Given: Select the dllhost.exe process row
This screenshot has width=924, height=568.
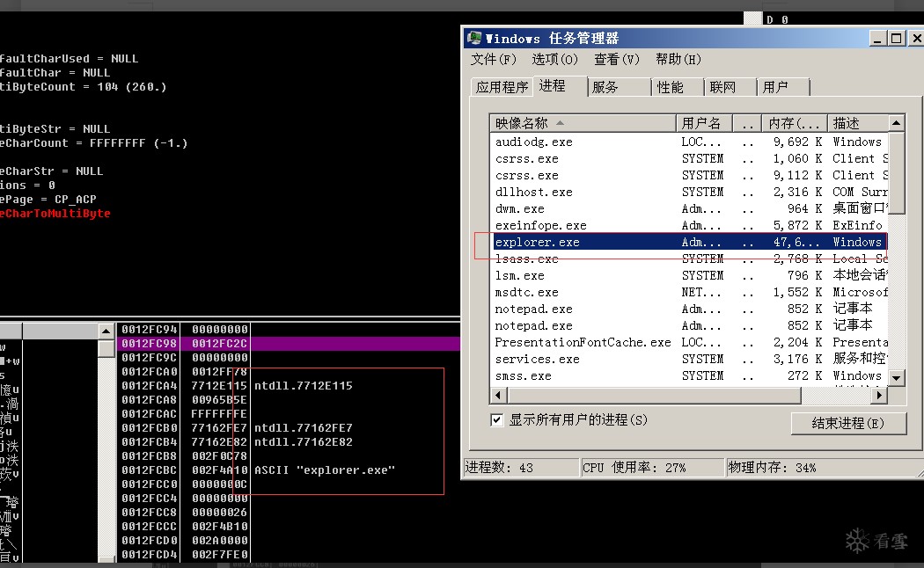Looking at the screenshot, I should pyautogui.click(x=689, y=192).
